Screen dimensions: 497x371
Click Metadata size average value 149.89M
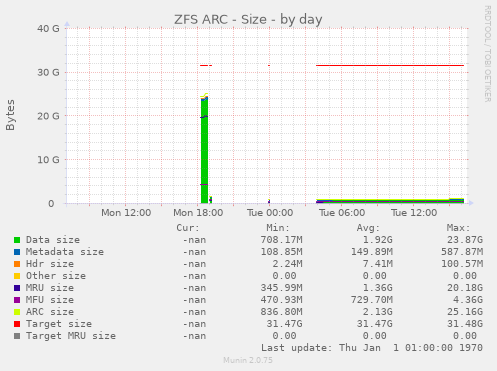click(x=372, y=252)
